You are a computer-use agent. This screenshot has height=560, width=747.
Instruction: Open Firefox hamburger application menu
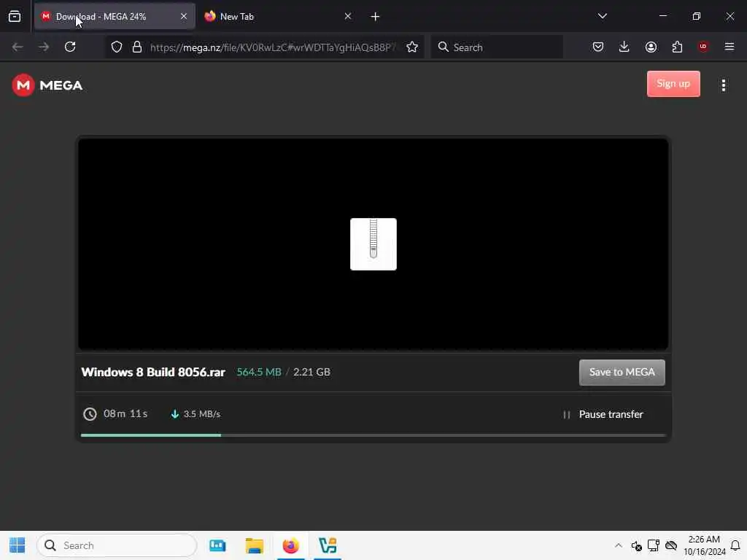(x=729, y=47)
